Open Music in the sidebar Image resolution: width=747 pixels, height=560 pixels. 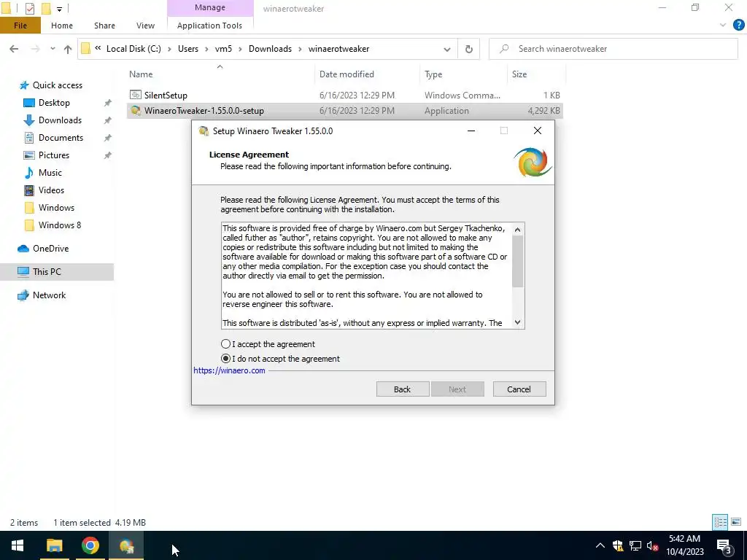pyautogui.click(x=50, y=172)
